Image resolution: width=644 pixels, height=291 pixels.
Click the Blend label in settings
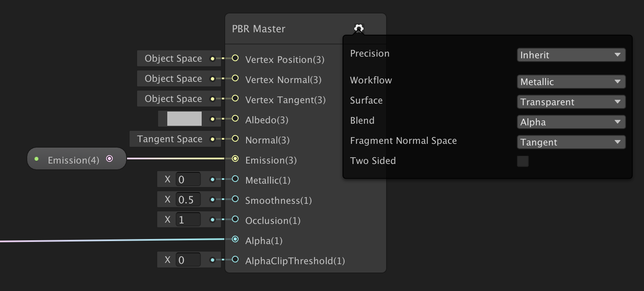(x=362, y=120)
